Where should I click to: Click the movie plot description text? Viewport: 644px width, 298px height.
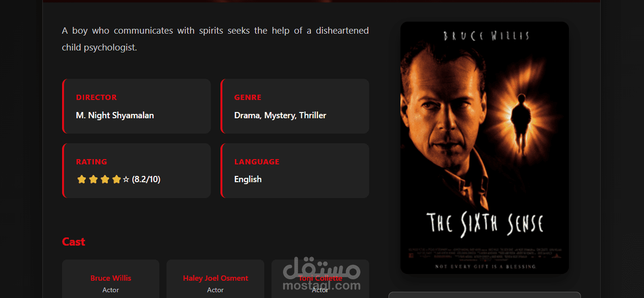[215, 39]
